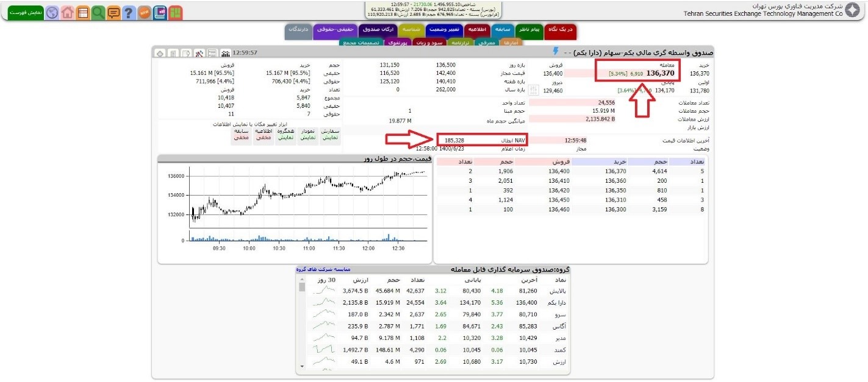Click the note with arrow icon in the header strip
This screenshot has height=382, width=868.
click(x=186, y=53)
